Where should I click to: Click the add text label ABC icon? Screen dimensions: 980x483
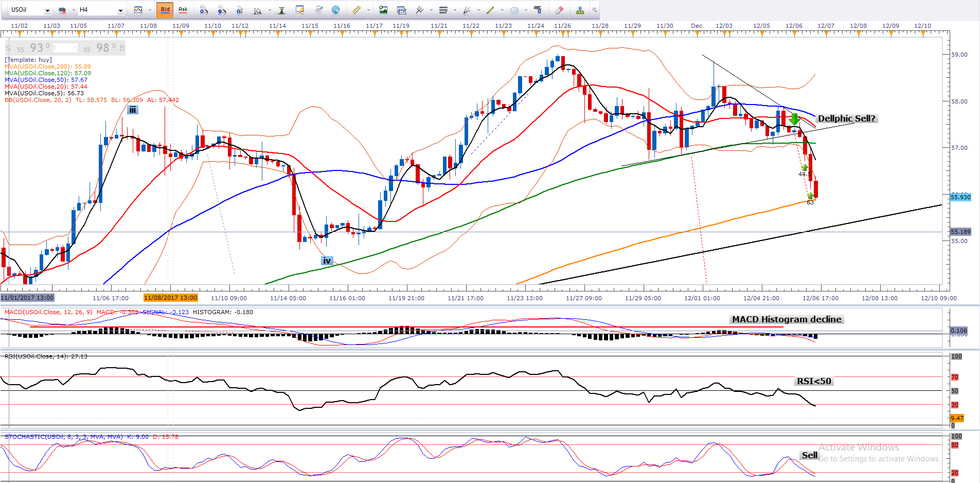tap(538, 10)
